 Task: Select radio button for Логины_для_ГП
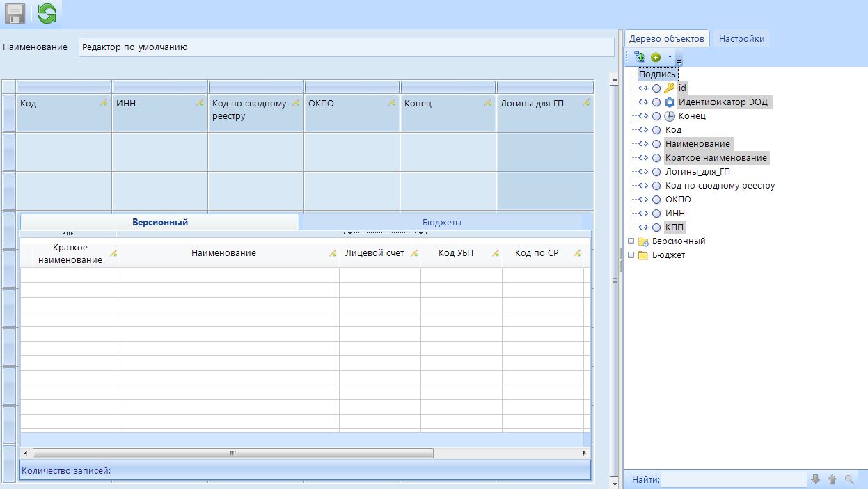click(656, 172)
